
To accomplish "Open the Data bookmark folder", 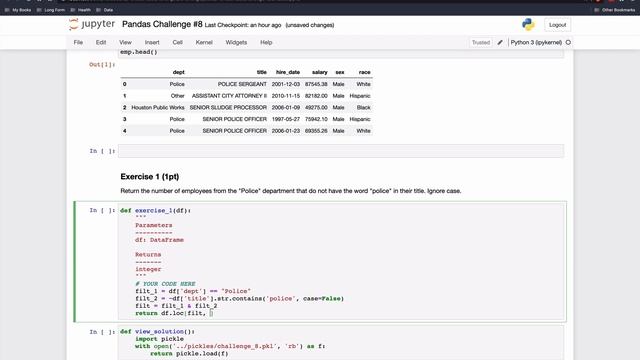I will 105,10.
